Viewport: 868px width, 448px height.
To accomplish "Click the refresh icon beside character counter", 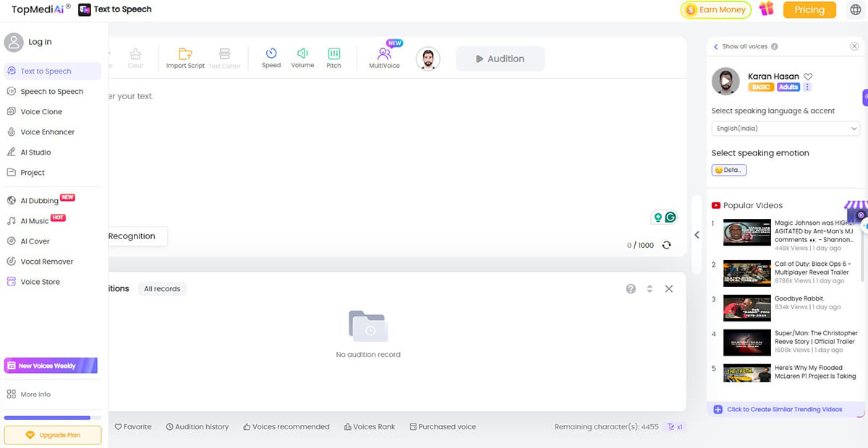I will click(666, 245).
